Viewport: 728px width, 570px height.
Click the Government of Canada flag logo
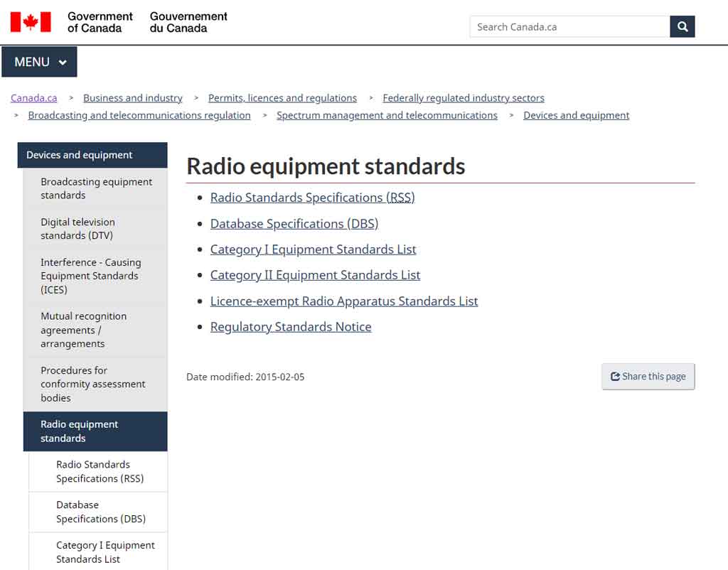(31, 22)
